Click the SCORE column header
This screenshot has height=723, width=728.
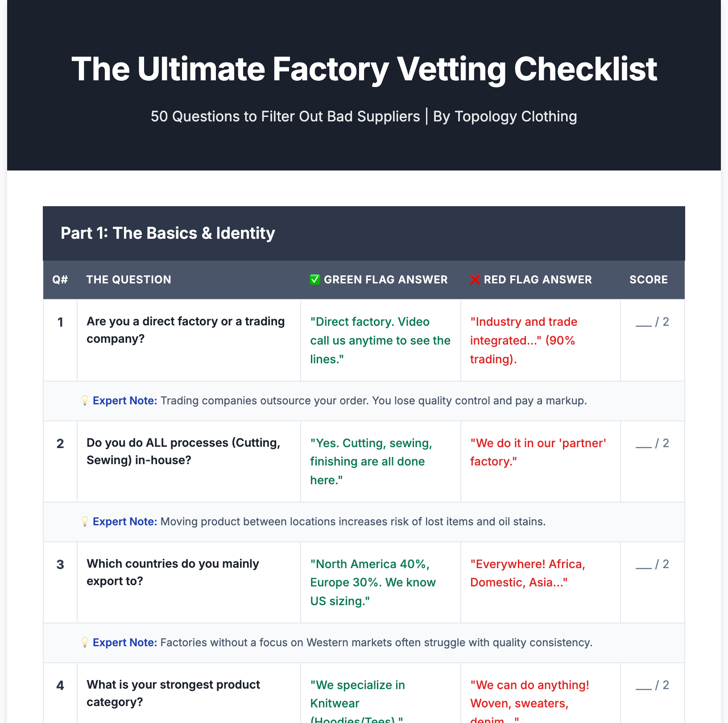coord(648,280)
